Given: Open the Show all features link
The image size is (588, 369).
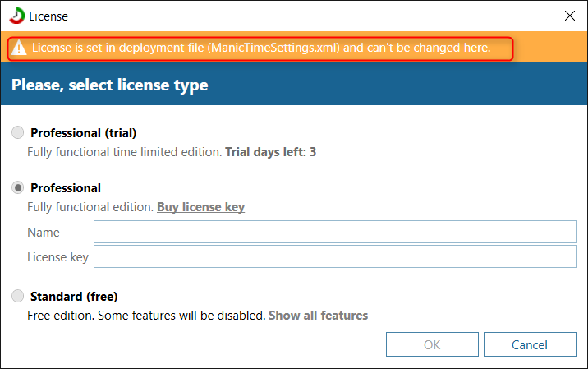Looking at the screenshot, I should (x=318, y=316).
